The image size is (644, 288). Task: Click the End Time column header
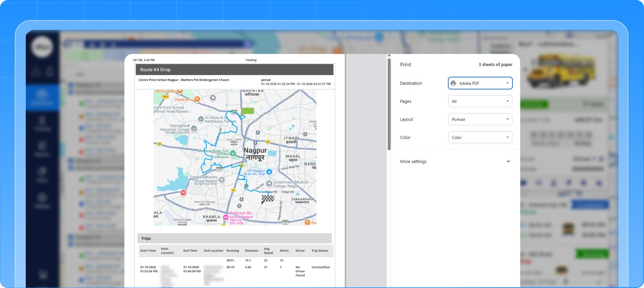pos(190,251)
